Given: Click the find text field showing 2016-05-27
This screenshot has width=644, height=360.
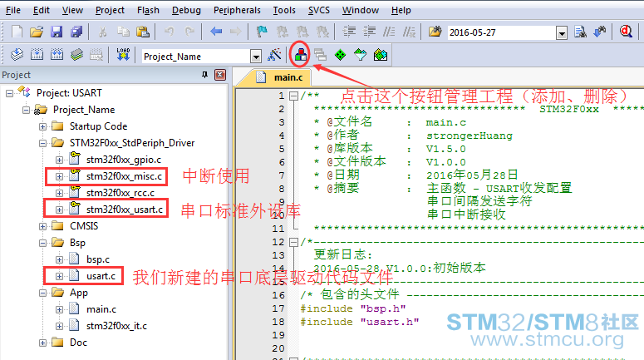Looking at the screenshot, I should point(502,32).
